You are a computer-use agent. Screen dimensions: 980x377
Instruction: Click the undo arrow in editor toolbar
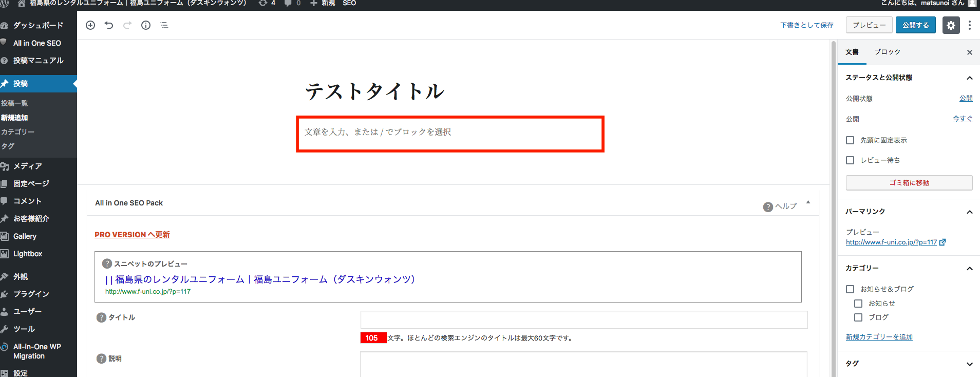[x=109, y=25]
